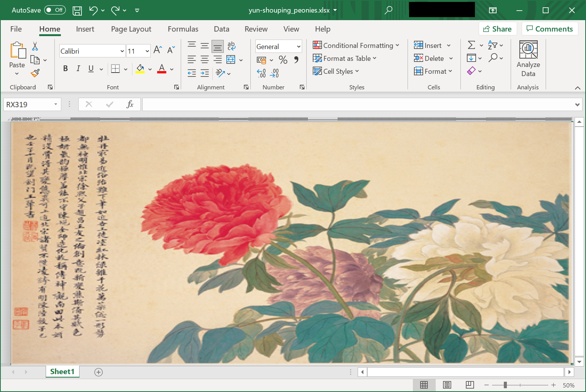Click the Redo arrow icon
Viewport: 586px width, 392px height.
point(115,10)
